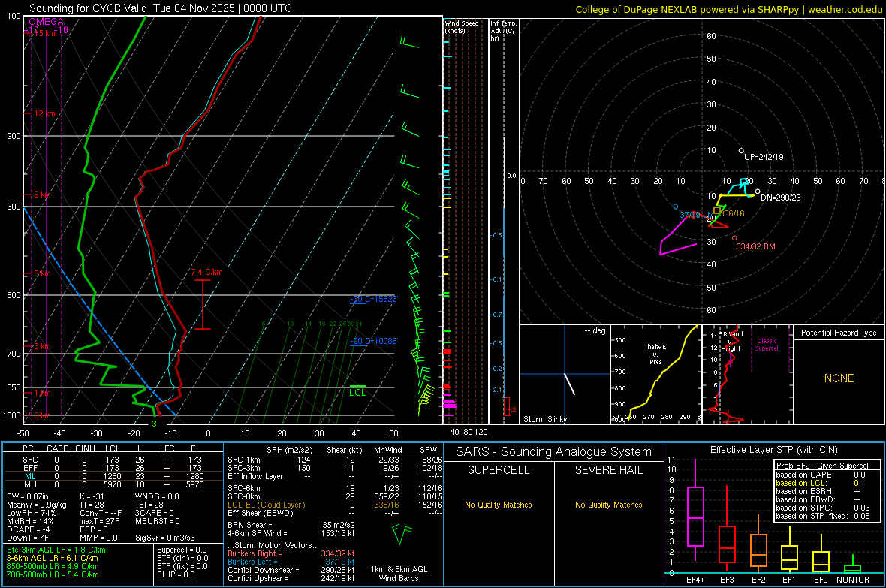Click the LCL-EL (Cloud Layer) row
Viewport: 886px width, 588px height.
[335, 505]
